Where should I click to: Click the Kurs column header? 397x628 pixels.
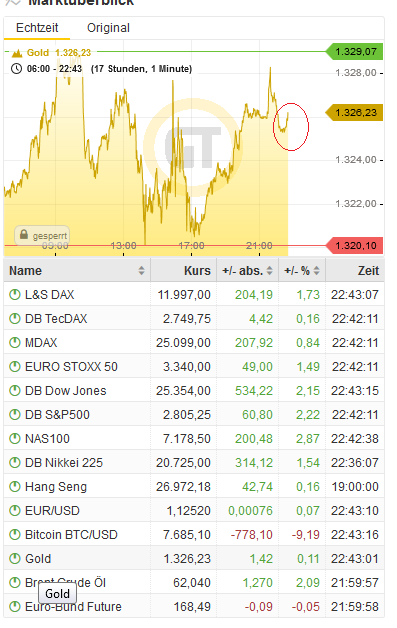coord(197,271)
